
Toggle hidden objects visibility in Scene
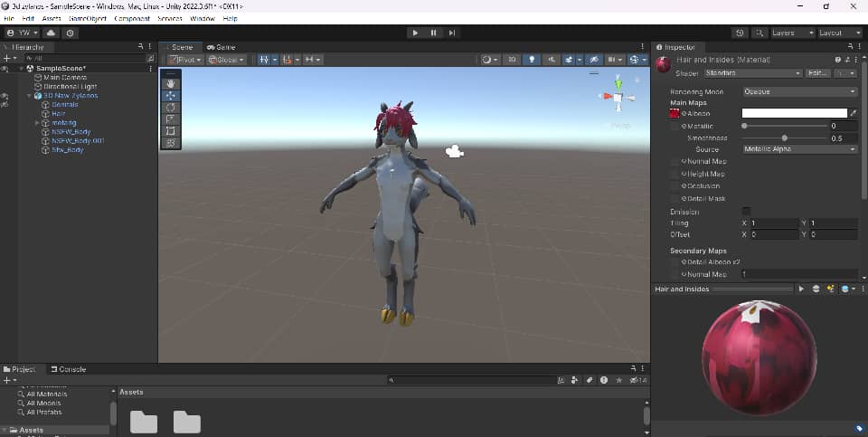(x=594, y=60)
